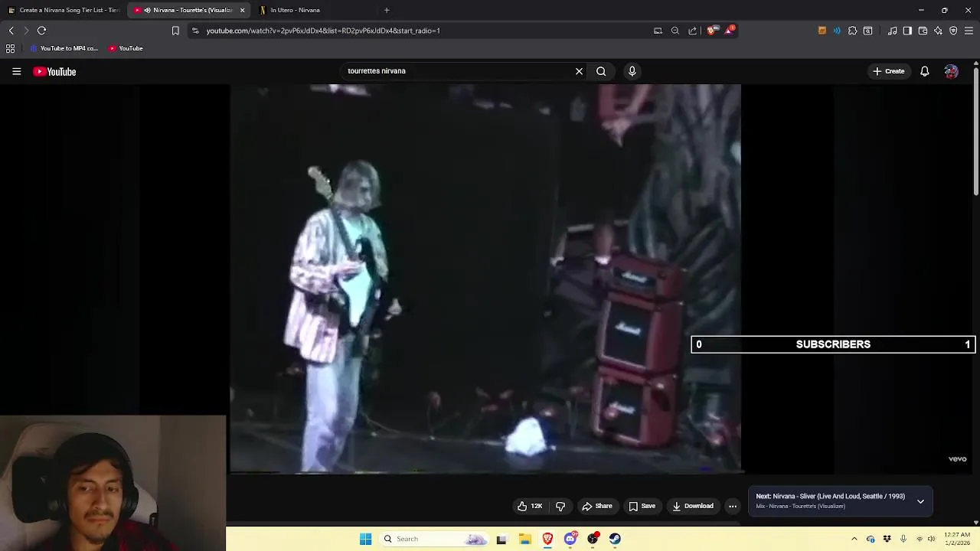Like the video with thumbs up
The width and height of the screenshot is (980, 551).
click(530, 506)
